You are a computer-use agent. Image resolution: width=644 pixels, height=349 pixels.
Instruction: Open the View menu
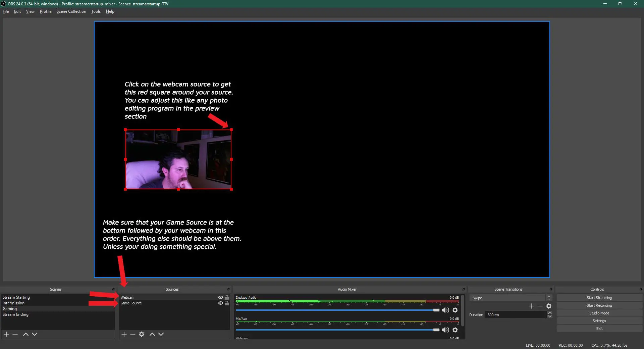[x=30, y=11]
